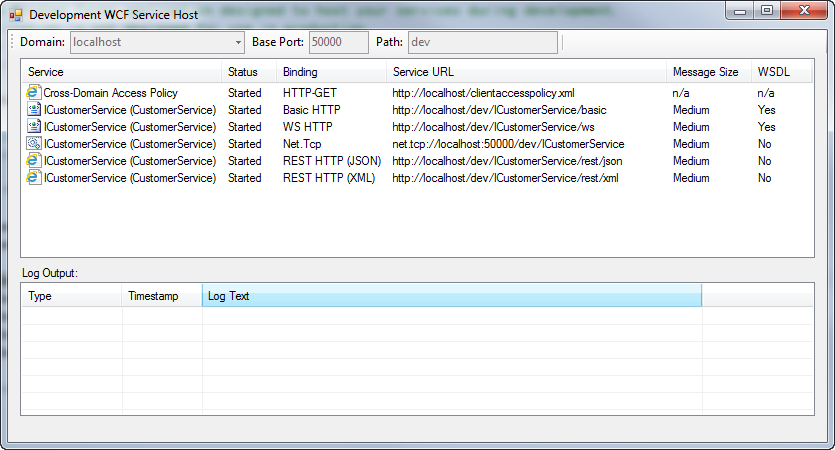Click the No WSDL value in Net.Tcp row
This screenshot has width=835, height=450.
[x=764, y=144]
